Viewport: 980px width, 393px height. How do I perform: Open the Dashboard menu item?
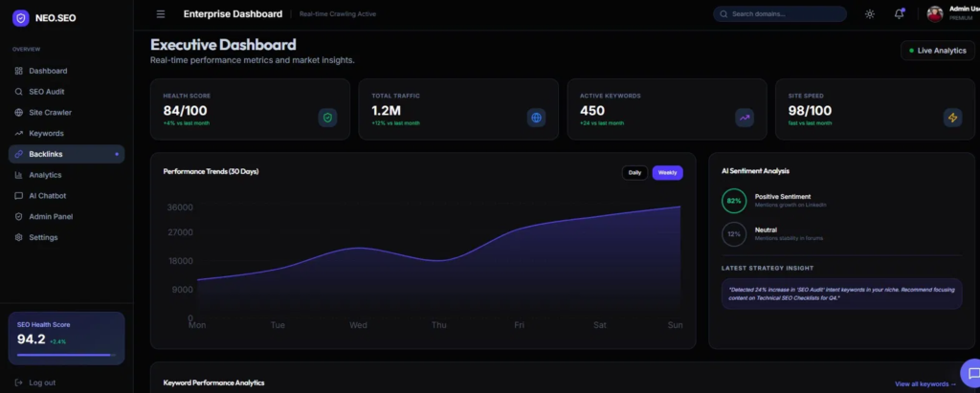point(67,71)
